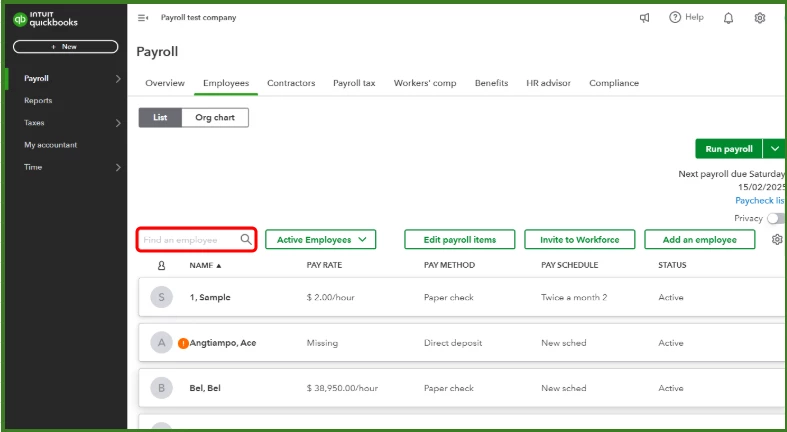Viewport: 787px width, 432px height.
Task: Click the S avatar for 1, Sample
Action: click(x=162, y=297)
